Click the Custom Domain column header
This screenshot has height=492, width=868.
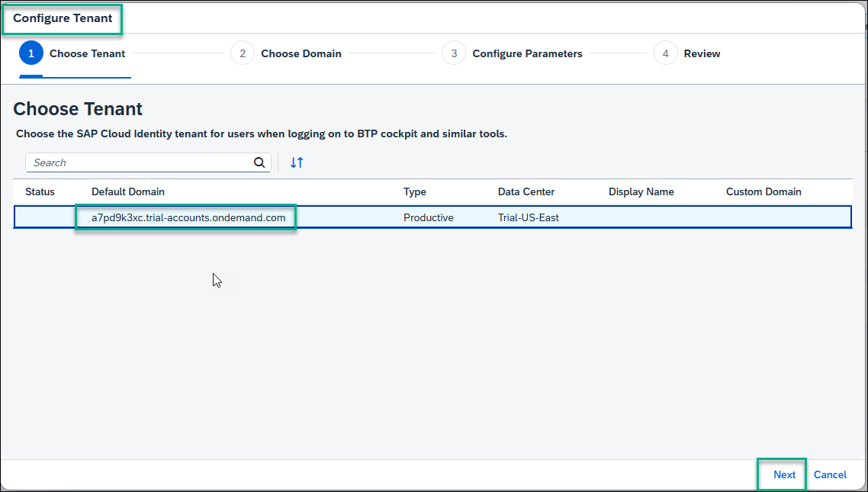764,192
